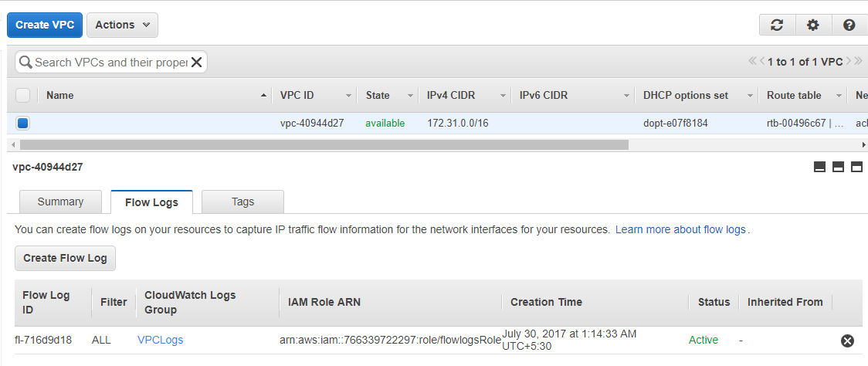Maximize the details pane layout icon
This screenshot has width=868, height=366.
pyautogui.click(x=857, y=168)
